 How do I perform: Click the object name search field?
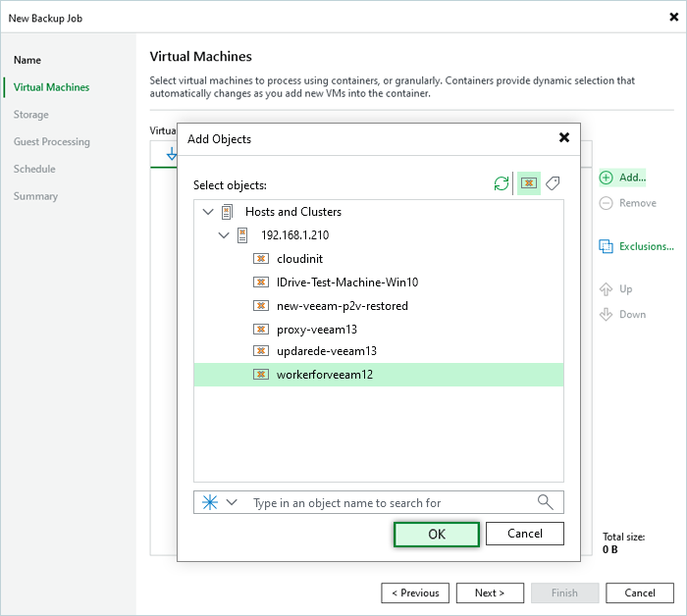pos(388,502)
